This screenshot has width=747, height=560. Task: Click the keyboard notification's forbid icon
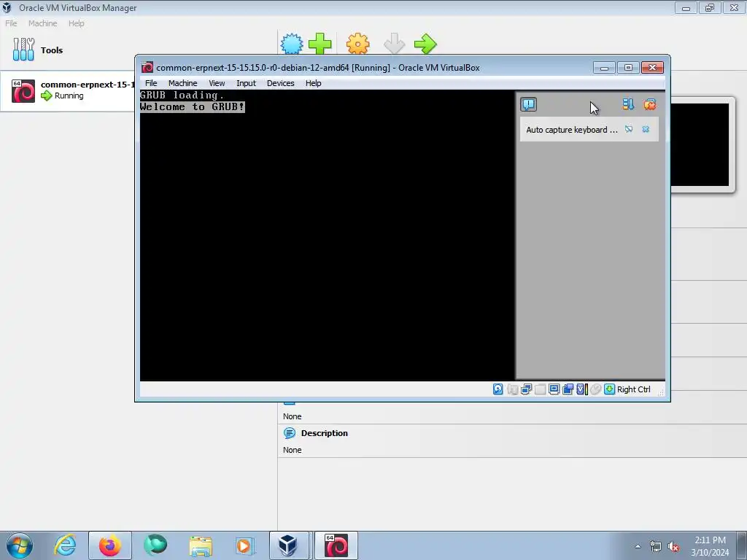pos(629,130)
